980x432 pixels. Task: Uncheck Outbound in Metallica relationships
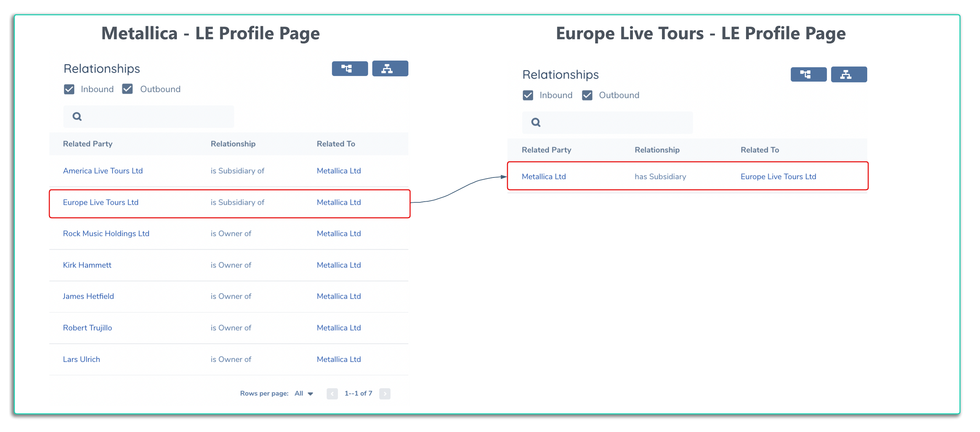pos(127,89)
